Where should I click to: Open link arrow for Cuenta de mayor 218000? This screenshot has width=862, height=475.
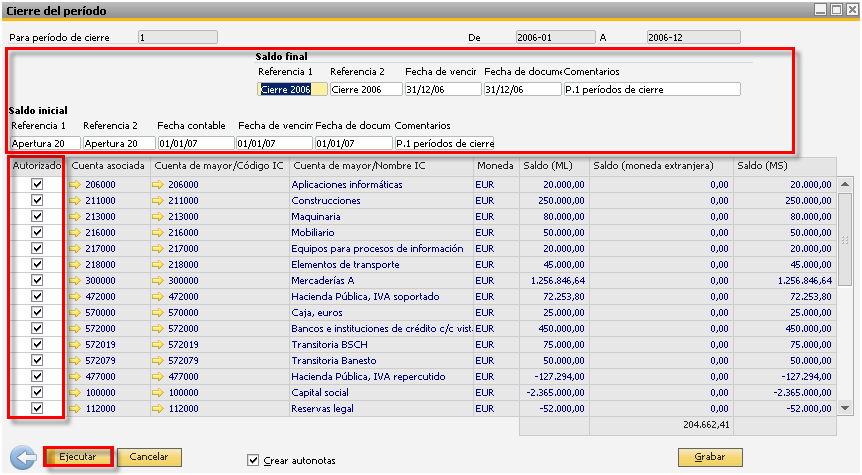158,264
